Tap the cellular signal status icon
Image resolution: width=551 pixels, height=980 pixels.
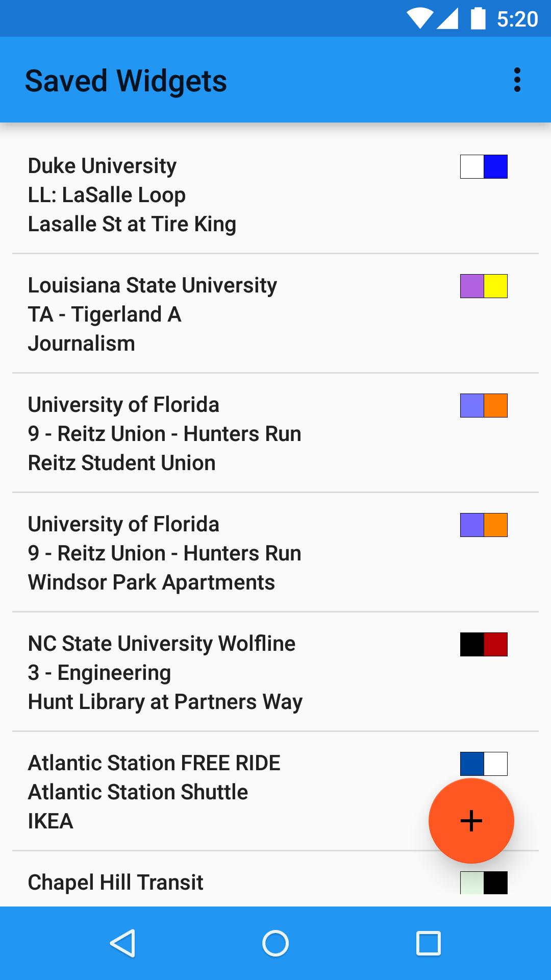click(448, 19)
